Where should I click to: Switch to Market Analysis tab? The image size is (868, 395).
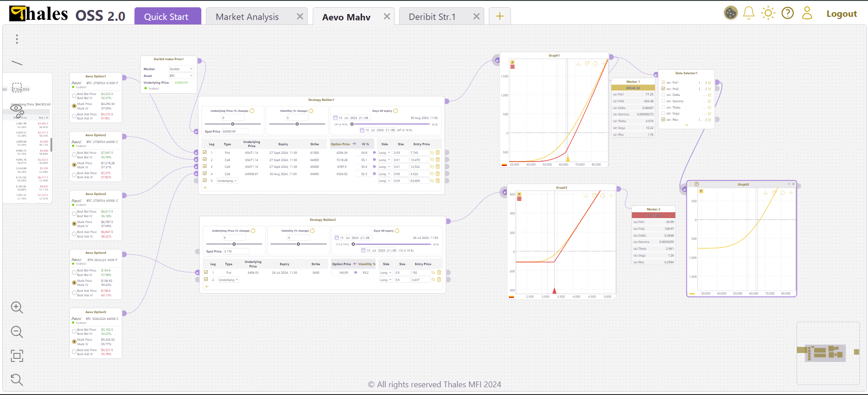247,17
